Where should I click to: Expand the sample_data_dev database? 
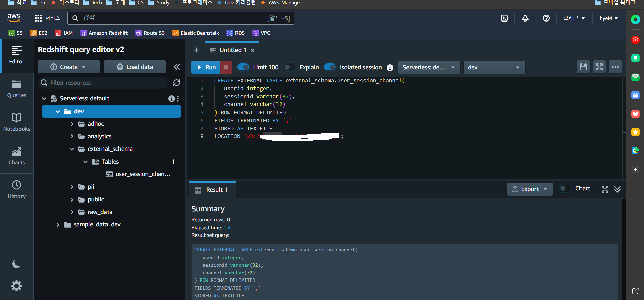pos(58,224)
